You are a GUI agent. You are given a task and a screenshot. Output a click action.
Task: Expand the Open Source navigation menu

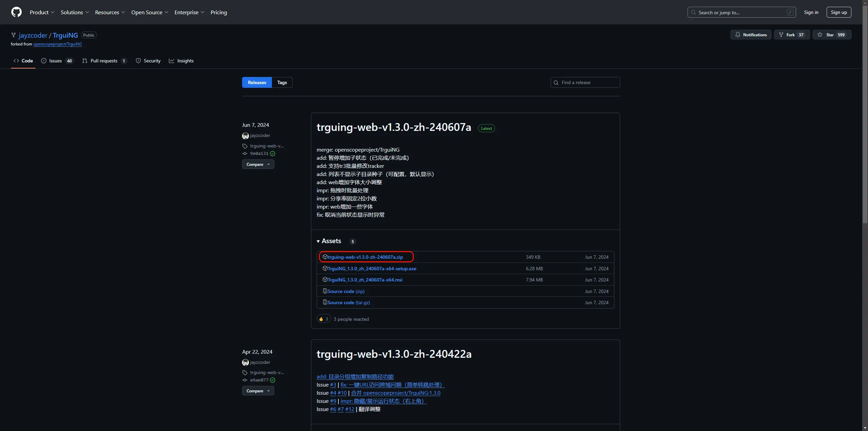pyautogui.click(x=150, y=12)
